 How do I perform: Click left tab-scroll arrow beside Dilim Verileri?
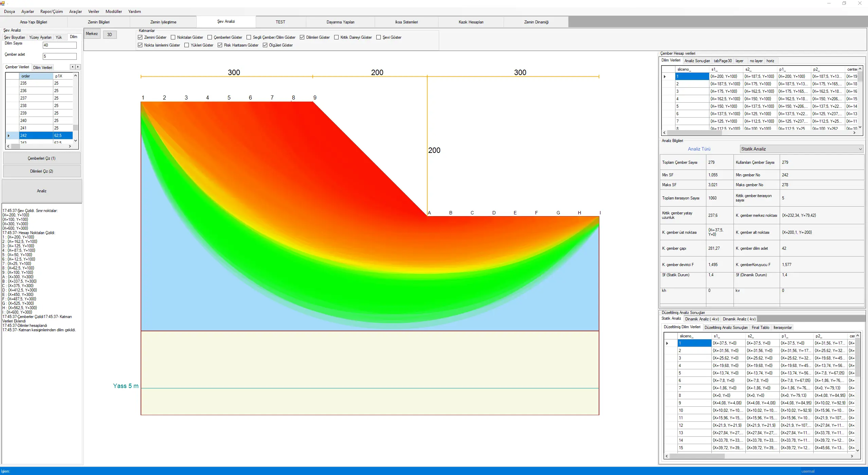[x=72, y=67]
